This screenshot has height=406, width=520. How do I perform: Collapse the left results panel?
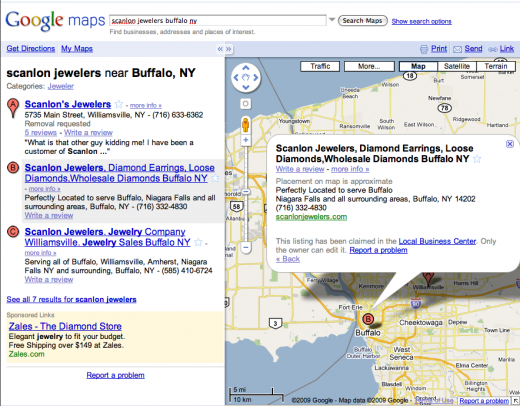click(220, 49)
